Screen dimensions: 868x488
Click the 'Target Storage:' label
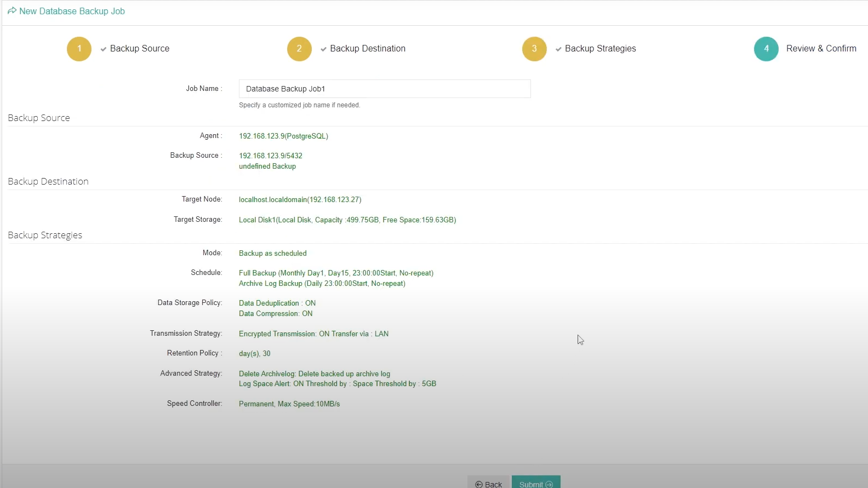click(198, 219)
